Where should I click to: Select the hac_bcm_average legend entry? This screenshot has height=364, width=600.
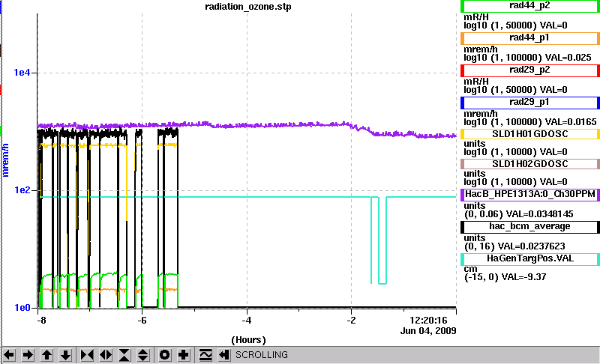pos(530,227)
